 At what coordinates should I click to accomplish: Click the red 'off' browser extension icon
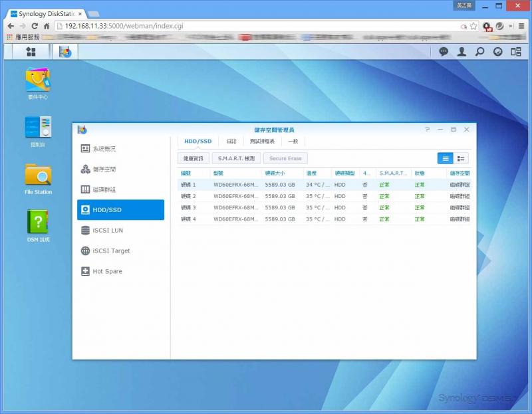click(x=487, y=27)
